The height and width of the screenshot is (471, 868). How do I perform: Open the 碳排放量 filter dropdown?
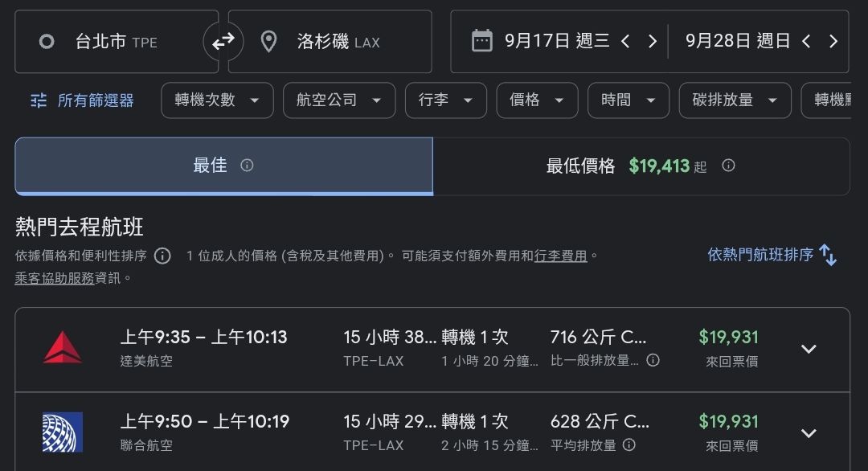pos(735,100)
